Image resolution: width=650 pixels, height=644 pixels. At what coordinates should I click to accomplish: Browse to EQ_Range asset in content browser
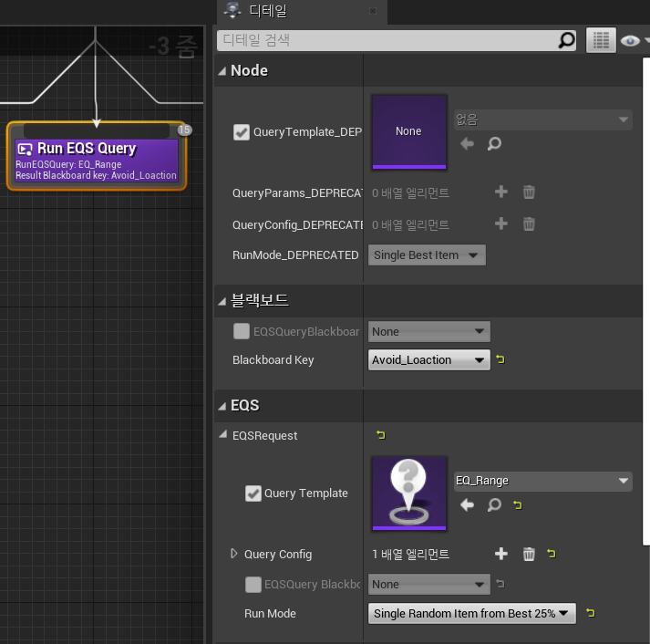(494, 504)
